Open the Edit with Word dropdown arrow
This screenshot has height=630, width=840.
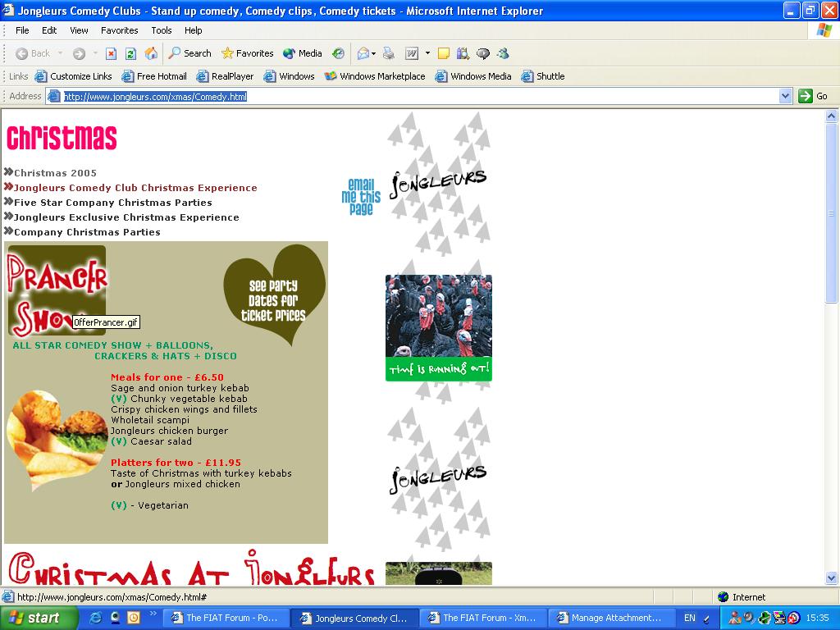click(427, 53)
